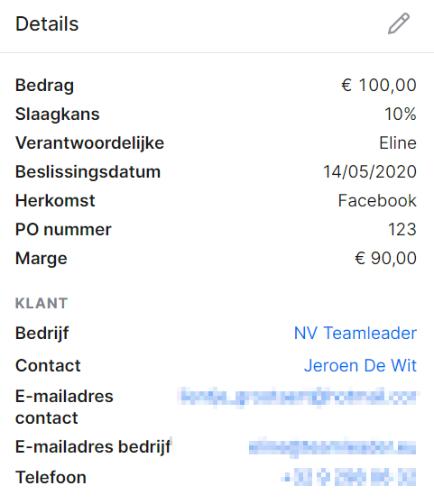Screen dimensions: 434x504
Task: Click the Verantwoordelijke field label
Action: click(89, 143)
